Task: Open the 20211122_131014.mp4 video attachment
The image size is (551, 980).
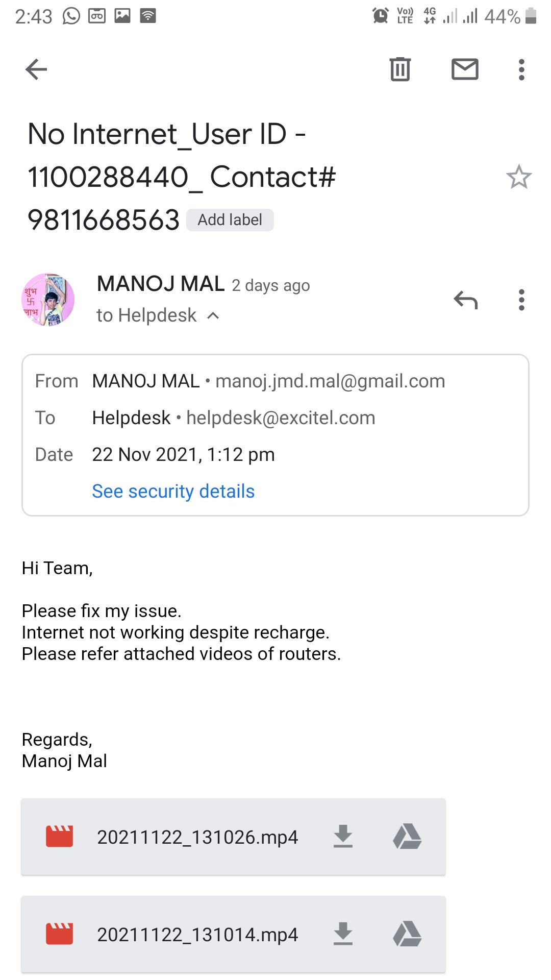Action: pos(197,935)
